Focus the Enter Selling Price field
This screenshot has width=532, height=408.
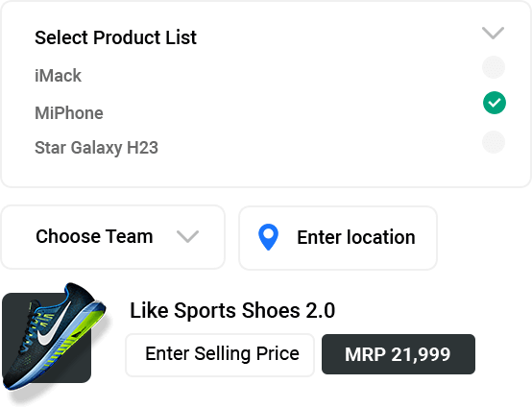coord(220,355)
